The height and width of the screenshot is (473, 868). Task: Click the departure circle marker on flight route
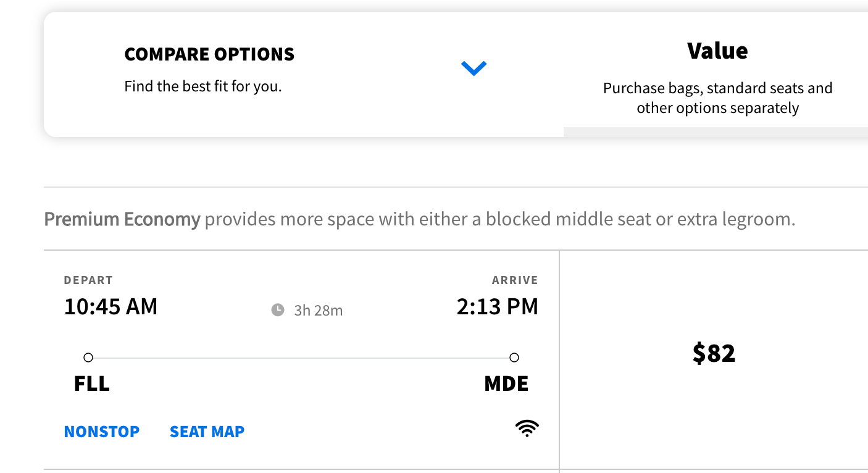[88, 358]
